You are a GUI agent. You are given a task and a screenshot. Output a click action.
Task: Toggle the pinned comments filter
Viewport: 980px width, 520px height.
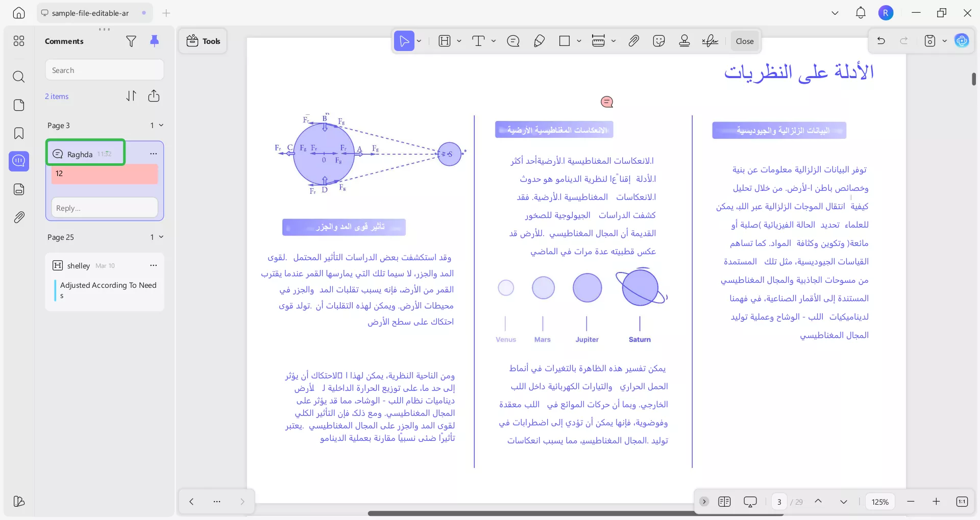click(x=155, y=41)
